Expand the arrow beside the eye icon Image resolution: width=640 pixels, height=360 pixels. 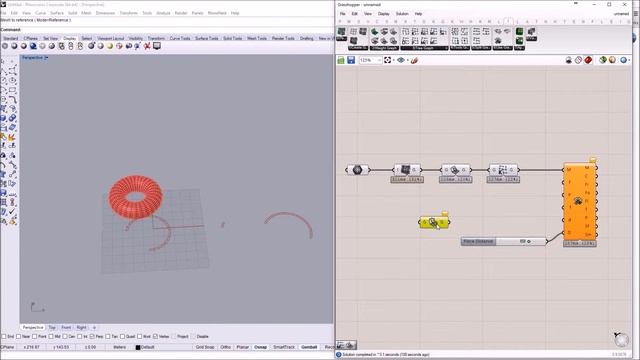coord(407,61)
